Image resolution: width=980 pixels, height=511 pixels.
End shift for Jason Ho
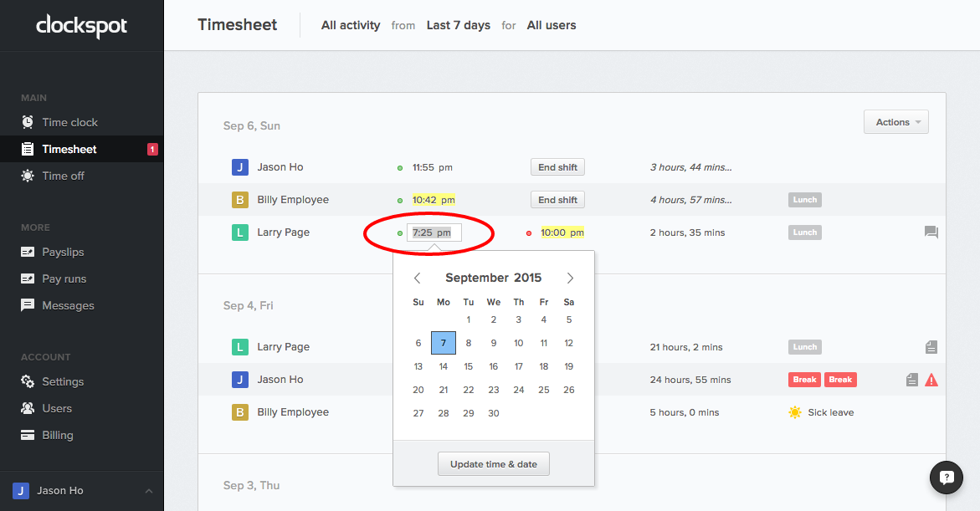[x=557, y=166]
